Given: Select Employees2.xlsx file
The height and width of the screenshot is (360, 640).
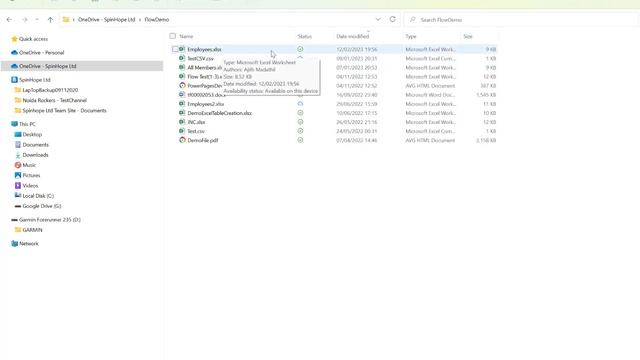Looking at the screenshot, I should pos(206,104).
